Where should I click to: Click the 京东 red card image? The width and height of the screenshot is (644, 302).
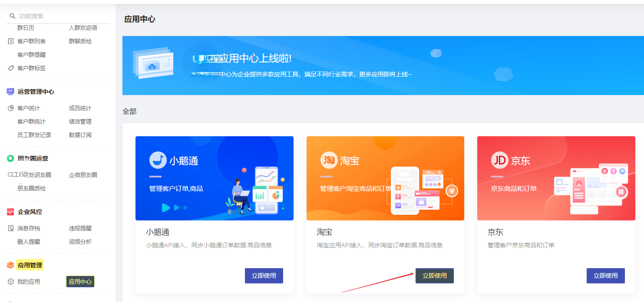556,178
